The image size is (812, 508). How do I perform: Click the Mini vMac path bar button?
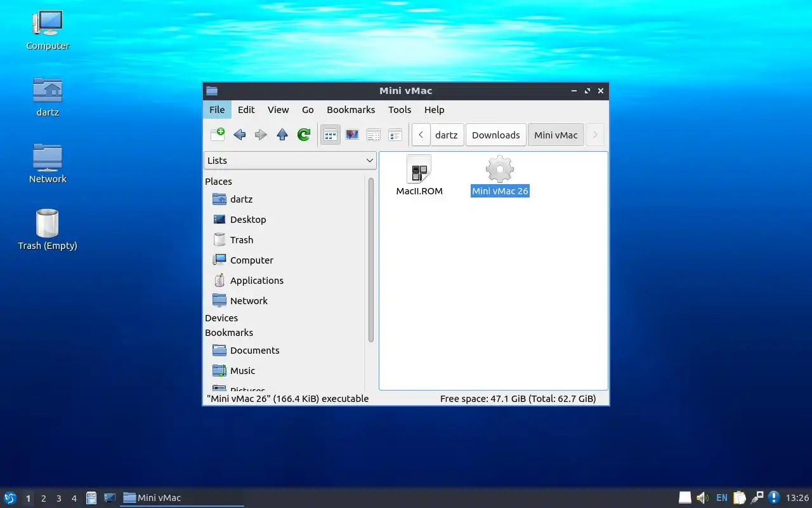556,135
